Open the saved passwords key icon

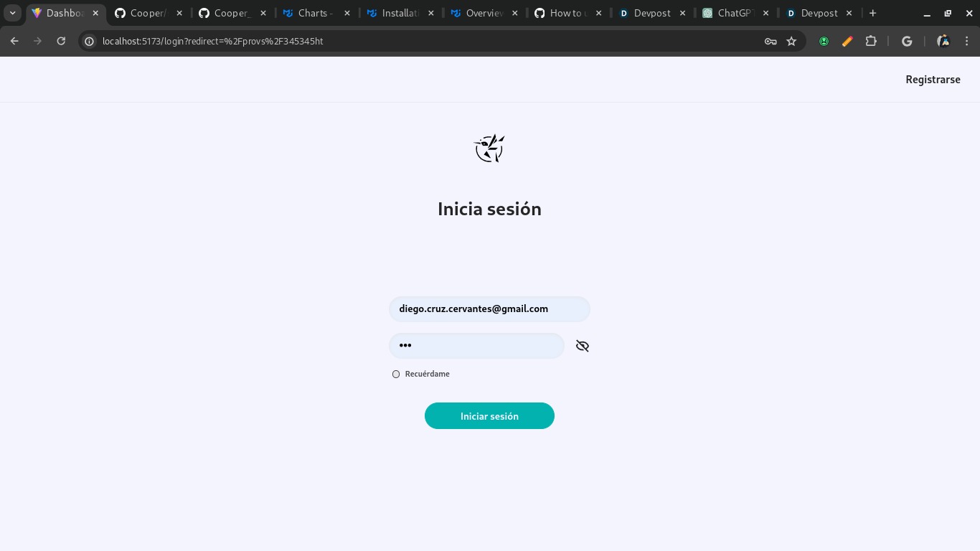click(771, 42)
